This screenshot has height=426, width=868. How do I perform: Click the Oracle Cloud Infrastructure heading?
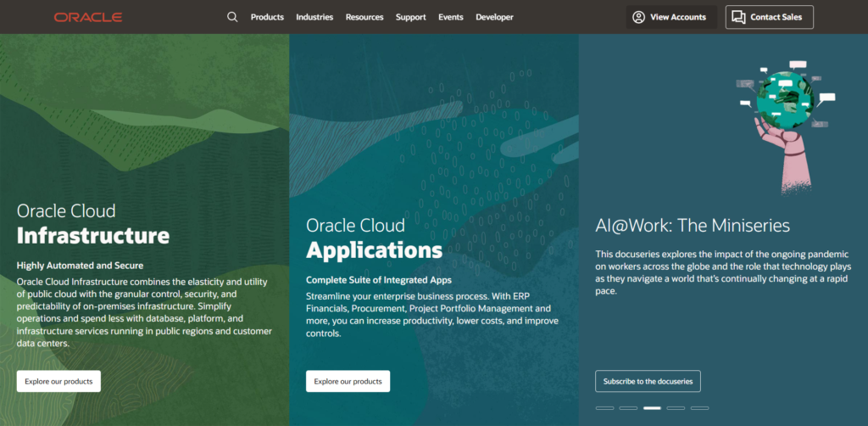[93, 224]
